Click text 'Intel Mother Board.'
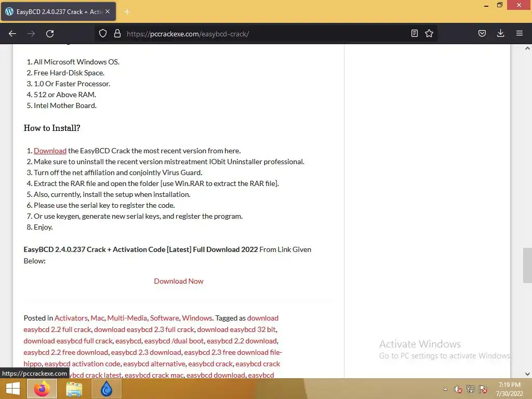The width and height of the screenshot is (532, 399). pos(65,105)
